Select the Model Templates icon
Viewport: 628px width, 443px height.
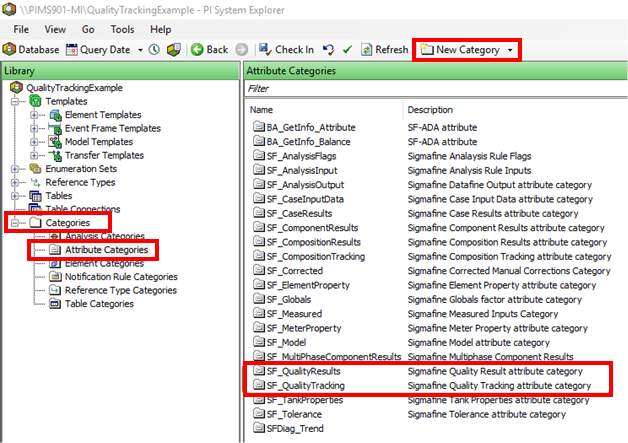[x=55, y=141]
